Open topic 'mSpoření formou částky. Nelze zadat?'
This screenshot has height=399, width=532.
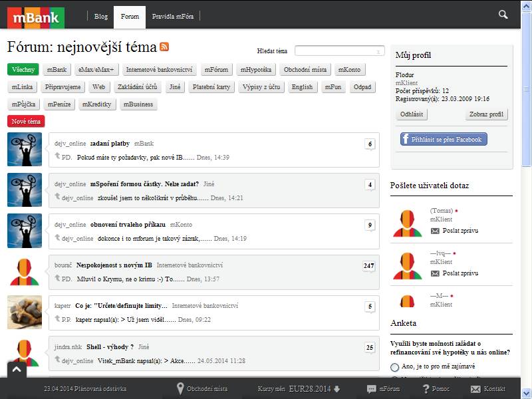[x=144, y=184]
